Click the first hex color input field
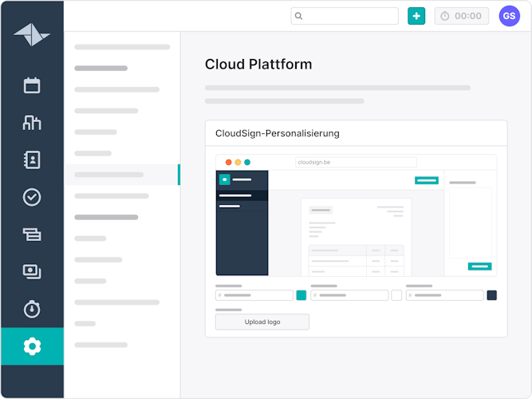The height and width of the screenshot is (399, 532). [x=254, y=295]
